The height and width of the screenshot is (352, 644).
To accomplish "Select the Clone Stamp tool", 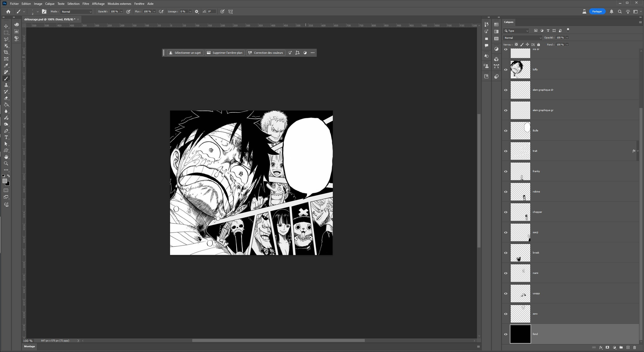I will click(6, 85).
